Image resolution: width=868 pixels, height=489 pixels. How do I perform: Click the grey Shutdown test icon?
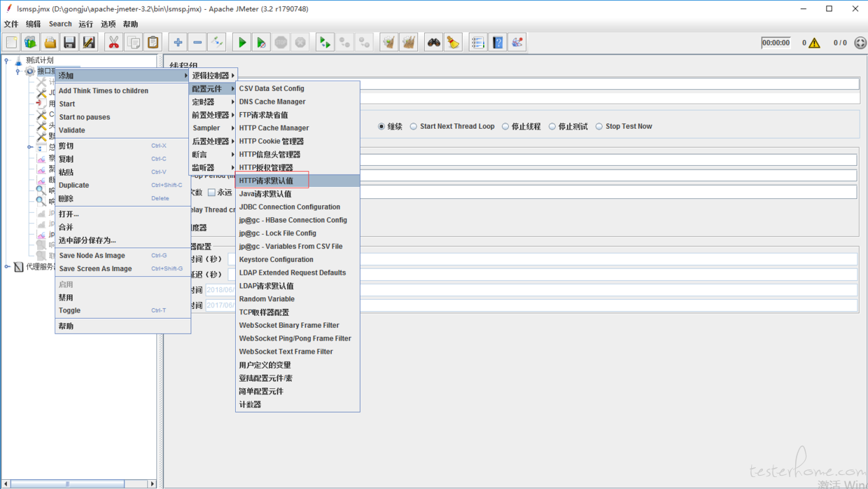tap(300, 43)
